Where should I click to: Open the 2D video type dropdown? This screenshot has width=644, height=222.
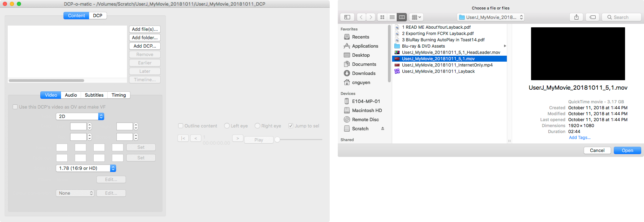click(x=80, y=116)
